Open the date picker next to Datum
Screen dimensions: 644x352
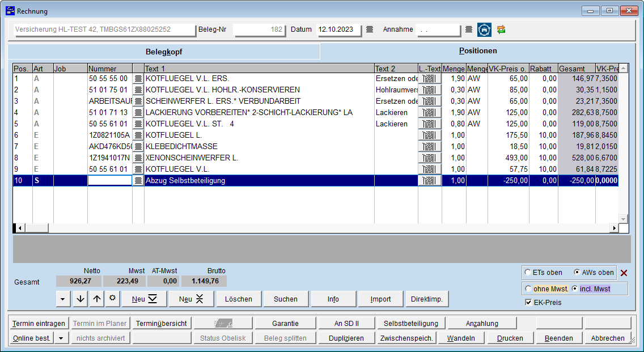[x=370, y=29]
